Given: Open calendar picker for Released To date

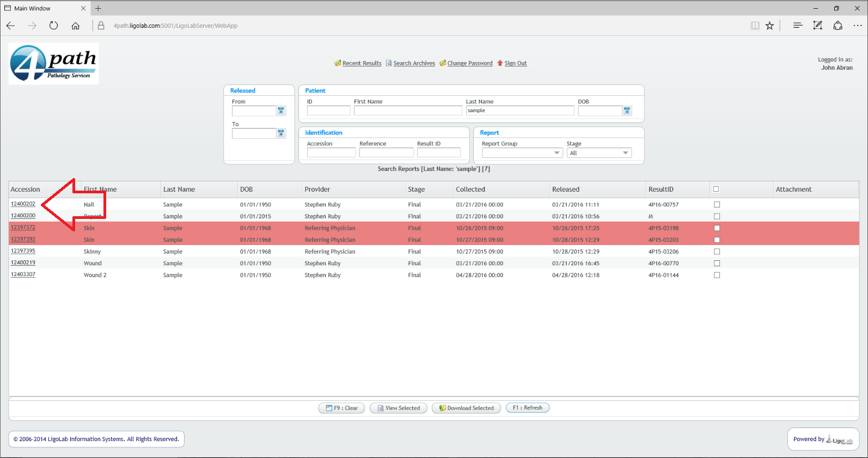Looking at the screenshot, I should [x=281, y=133].
